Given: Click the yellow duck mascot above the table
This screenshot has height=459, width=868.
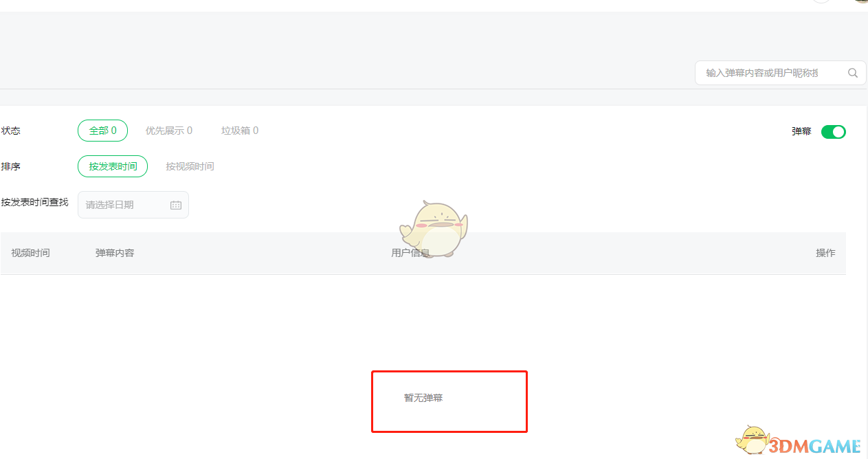Looking at the screenshot, I should click(434, 229).
